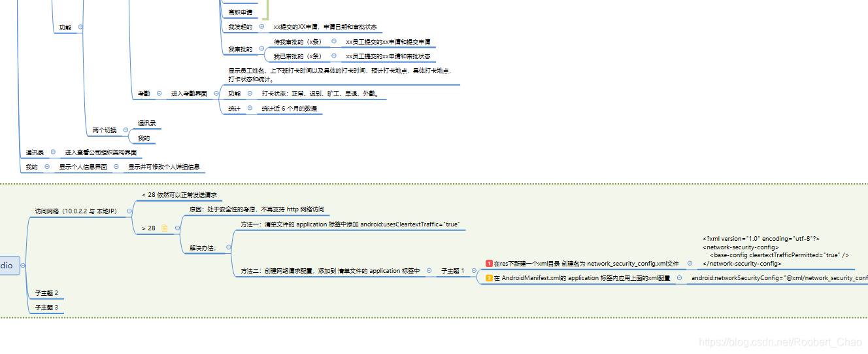The image size is (868, 354).
Task: Collapse 功能 node next to 打卡状态
Action: tap(250, 94)
